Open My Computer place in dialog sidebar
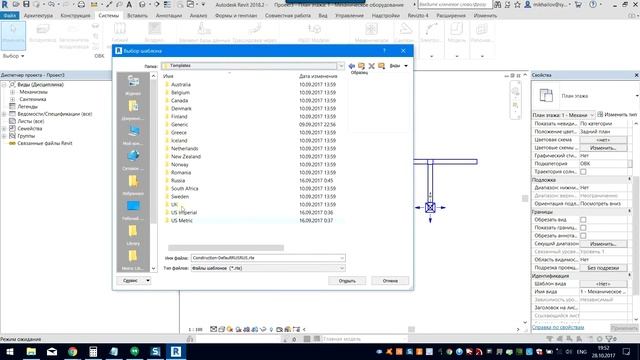 tap(133, 135)
